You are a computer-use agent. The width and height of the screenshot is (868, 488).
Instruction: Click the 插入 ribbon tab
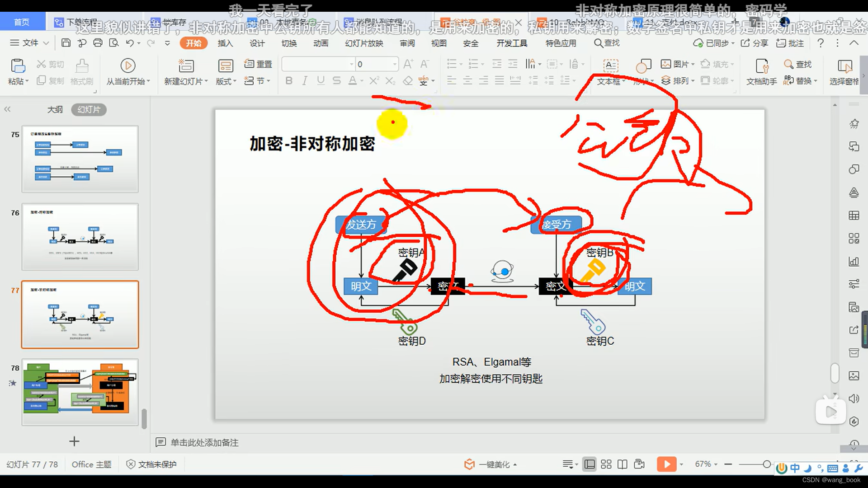coord(226,43)
